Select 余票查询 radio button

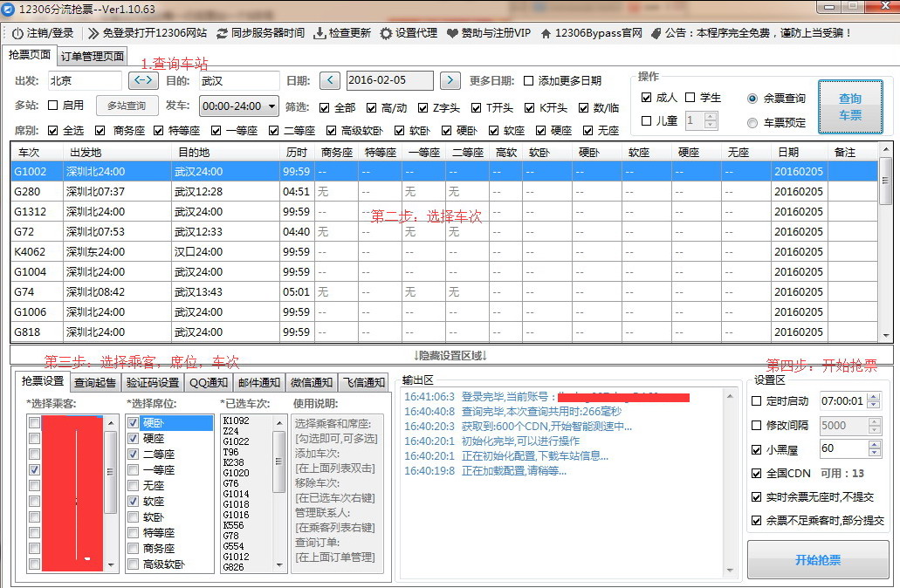tap(752, 99)
